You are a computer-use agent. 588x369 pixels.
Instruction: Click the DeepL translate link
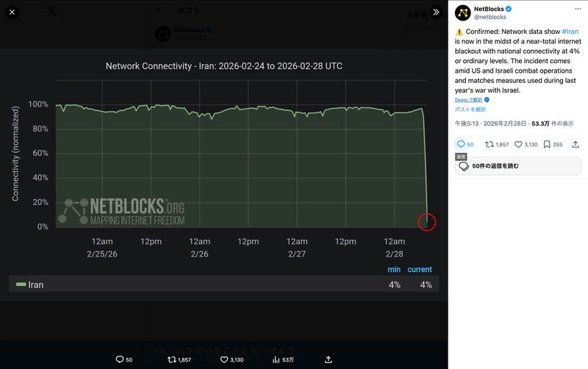click(x=468, y=99)
